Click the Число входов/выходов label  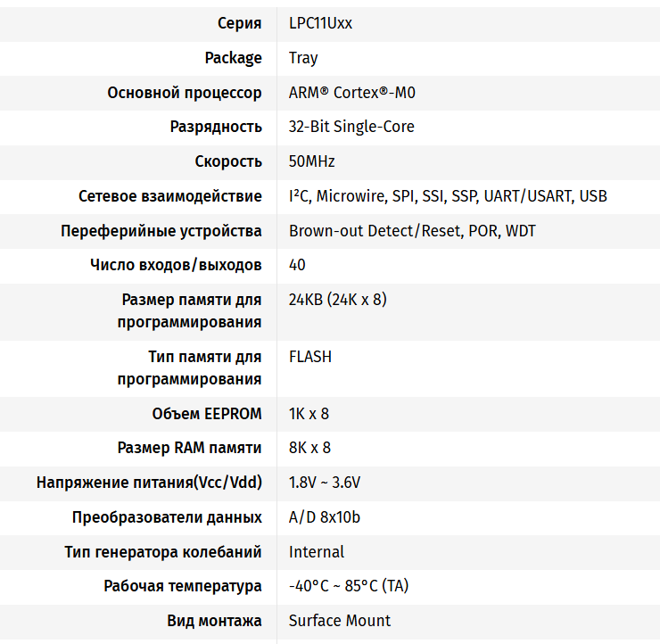(177, 265)
